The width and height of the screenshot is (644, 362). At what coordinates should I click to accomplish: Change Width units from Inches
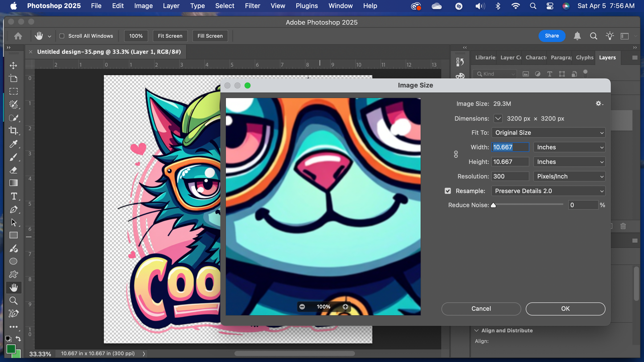click(x=570, y=147)
